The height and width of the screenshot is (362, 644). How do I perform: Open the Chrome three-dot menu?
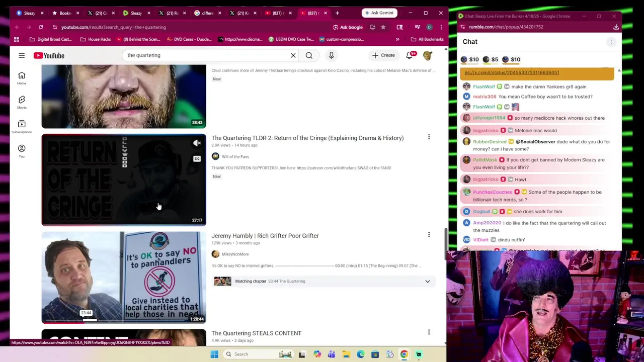[x=441, y=27]
